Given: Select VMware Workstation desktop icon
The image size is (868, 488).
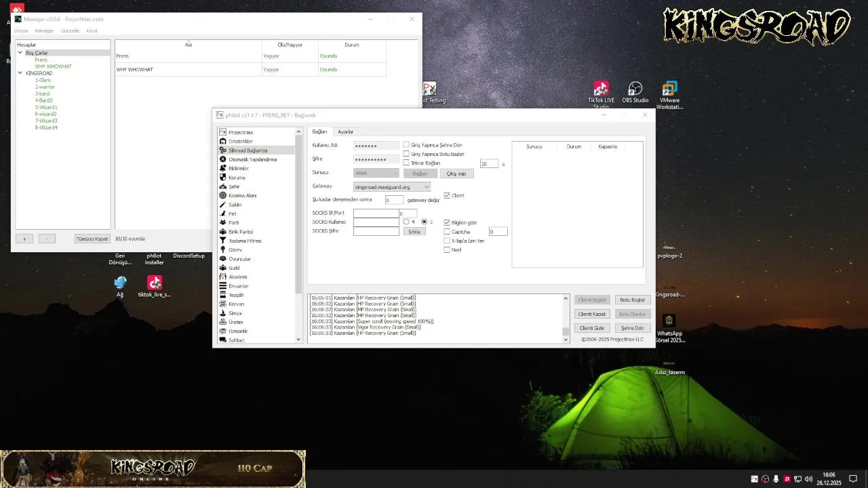Looking at the screenshot, I should (669, 95).
